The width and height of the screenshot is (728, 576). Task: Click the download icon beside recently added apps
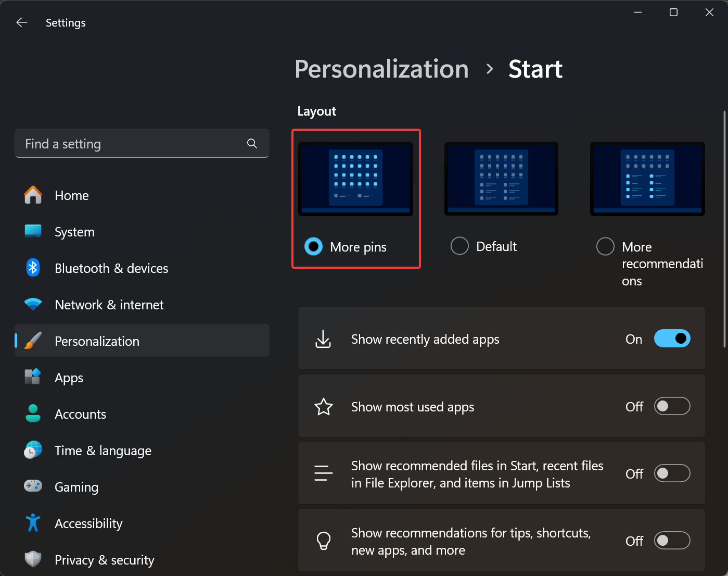point(323,339)
